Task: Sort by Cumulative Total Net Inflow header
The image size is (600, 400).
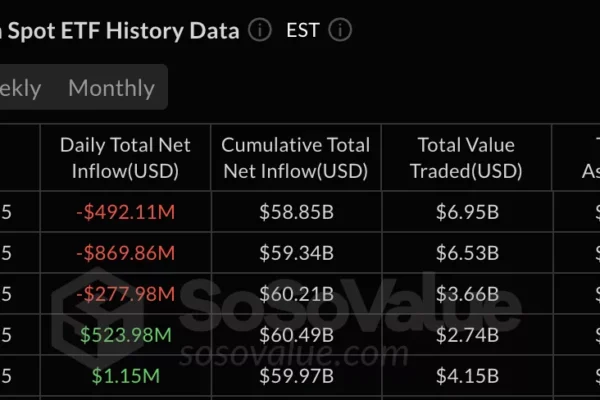Action: point(296,158)
